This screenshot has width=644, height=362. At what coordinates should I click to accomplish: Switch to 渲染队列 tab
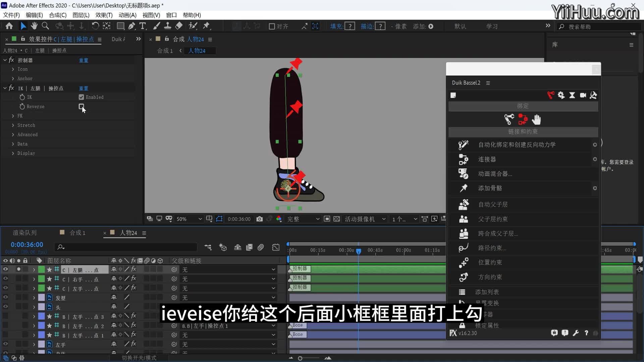coord(25,233)
